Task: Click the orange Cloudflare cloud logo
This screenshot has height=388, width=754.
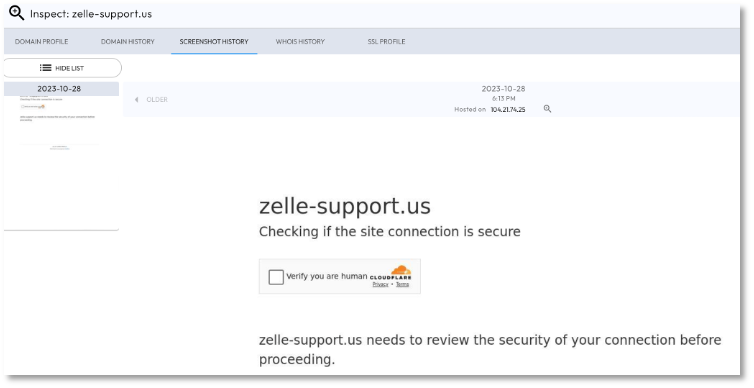Action: (x=401, y=270)
